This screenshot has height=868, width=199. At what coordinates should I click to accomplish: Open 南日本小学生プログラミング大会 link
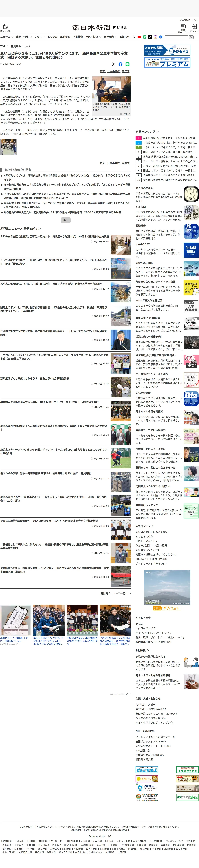154,723
